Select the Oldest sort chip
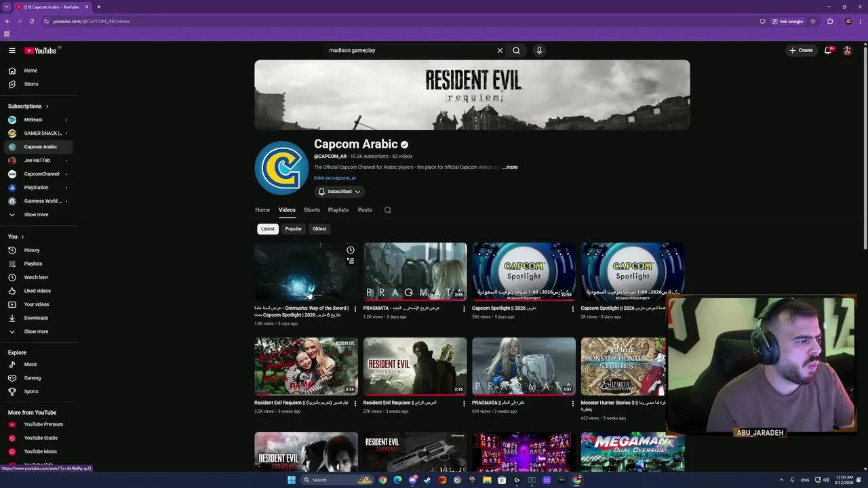 point(319,229)
